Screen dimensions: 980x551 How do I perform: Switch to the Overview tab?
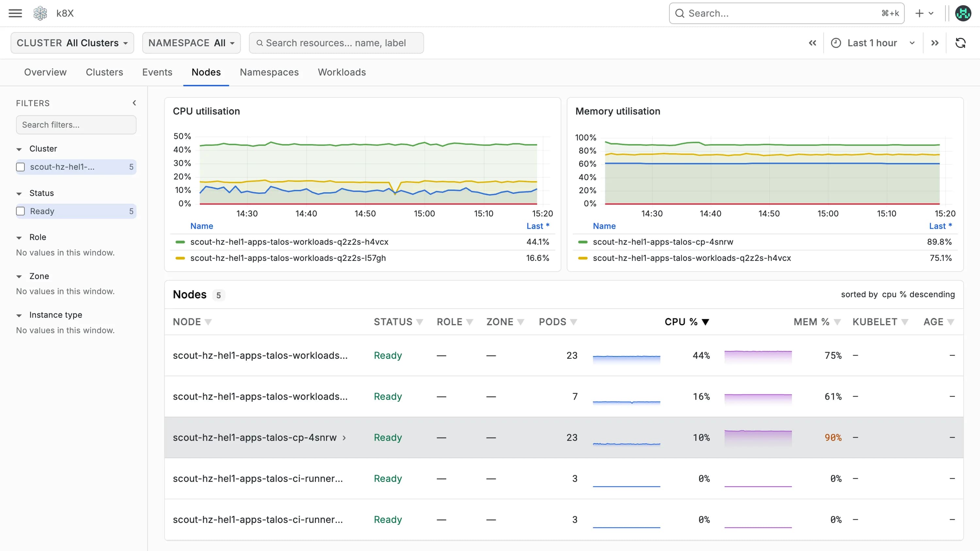(x=45, y=72)
